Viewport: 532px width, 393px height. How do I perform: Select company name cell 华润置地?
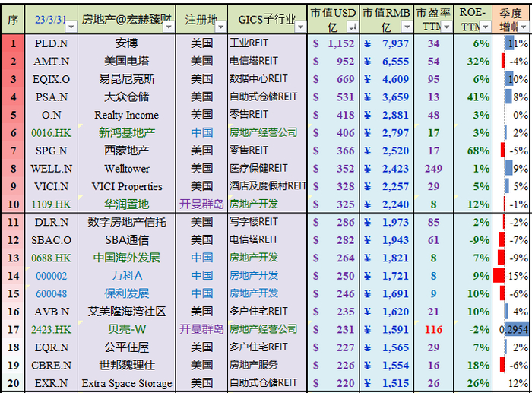click(x=127, y=204)
